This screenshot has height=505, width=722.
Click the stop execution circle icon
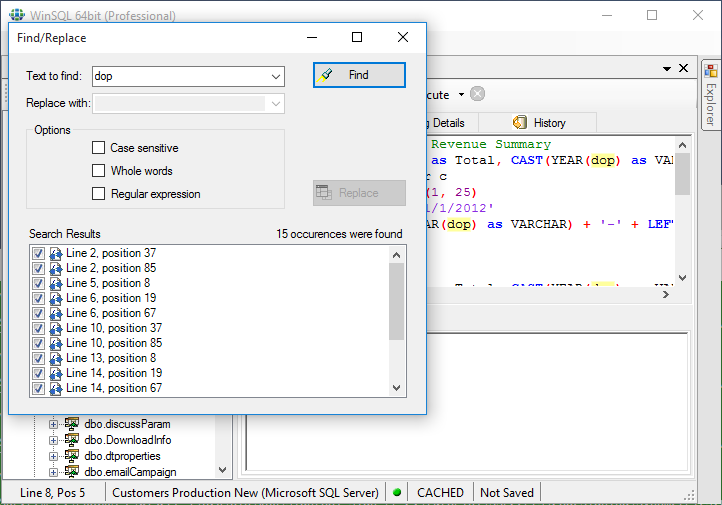[x=477, y=94]
